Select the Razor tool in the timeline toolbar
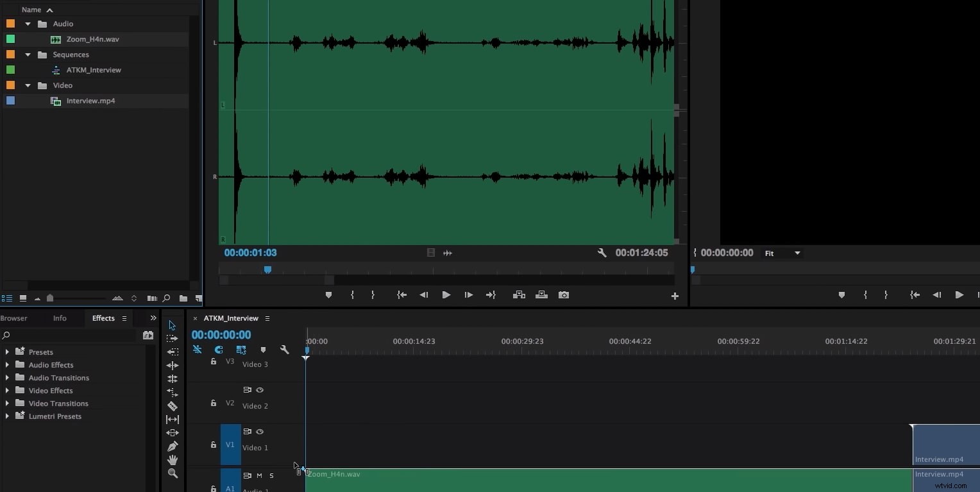The image size is (980, 492). [172, 405]
